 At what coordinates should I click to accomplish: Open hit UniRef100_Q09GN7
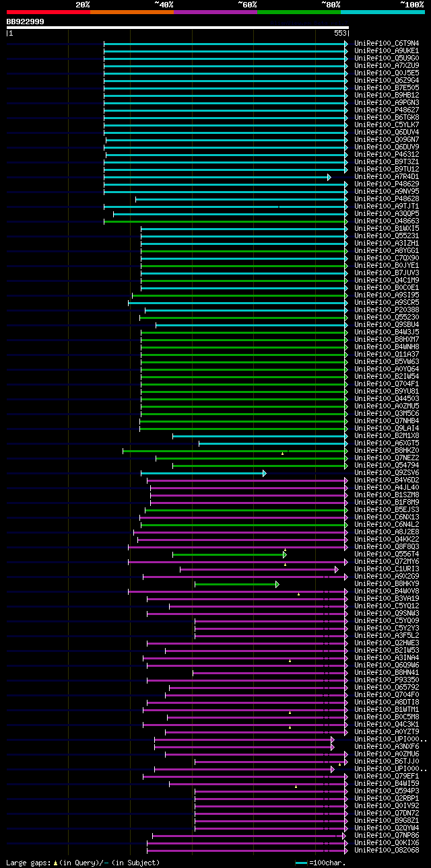(387, 139)
